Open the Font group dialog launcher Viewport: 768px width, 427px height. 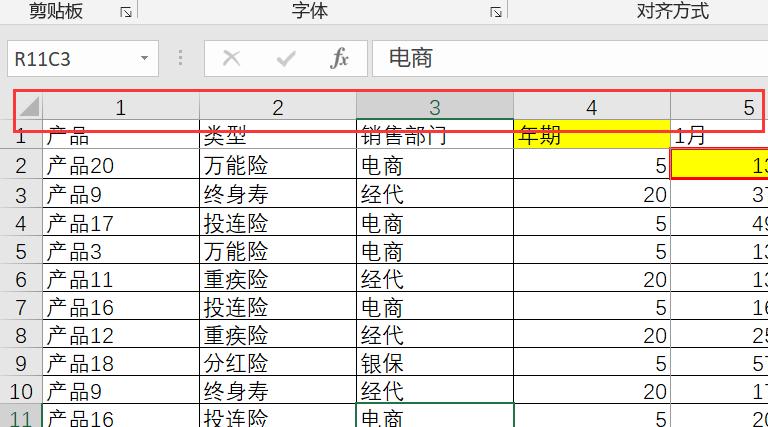click(496, 12)
